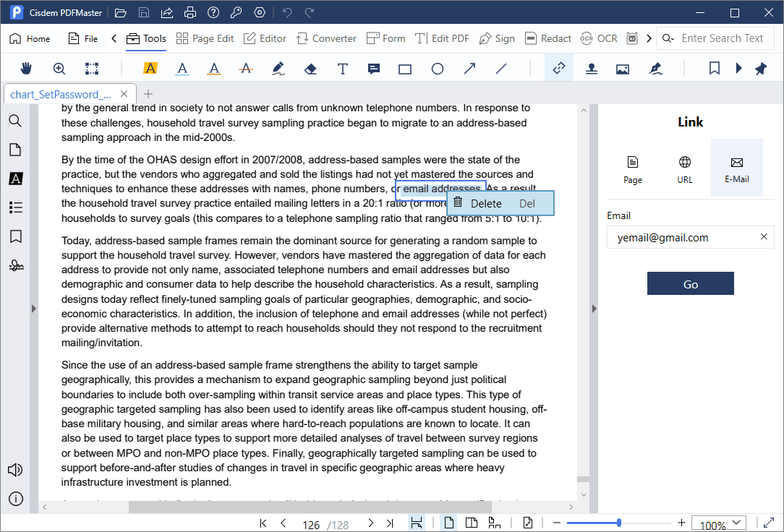Open help via the question mark icon

pos(213,12)
